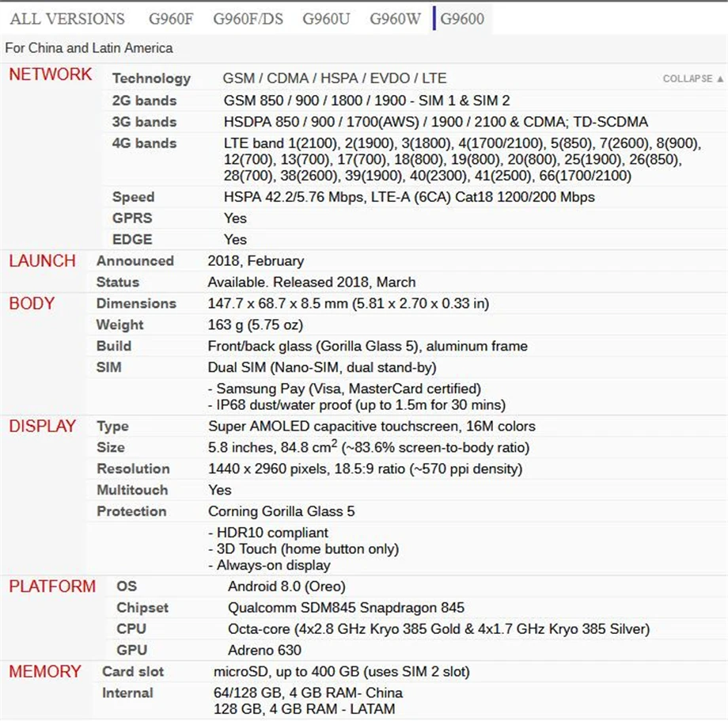Click the PLATFORM section heading
This screenshot has height=721, width=728.
[52, 586]
